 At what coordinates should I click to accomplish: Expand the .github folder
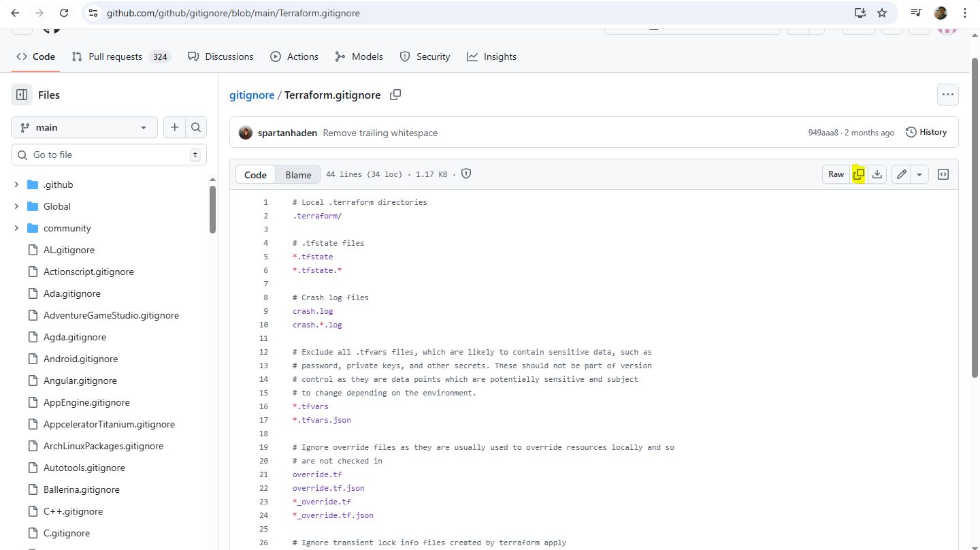(x=16, y=184)
